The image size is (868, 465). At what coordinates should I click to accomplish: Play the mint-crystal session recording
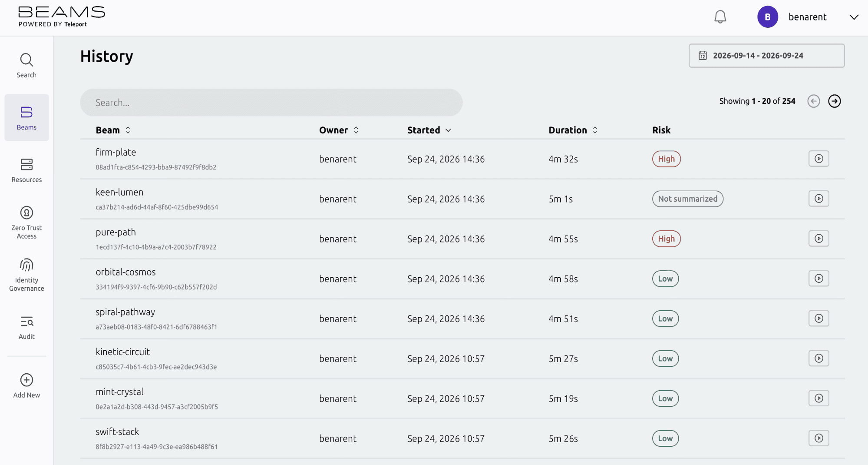point(818,399)
